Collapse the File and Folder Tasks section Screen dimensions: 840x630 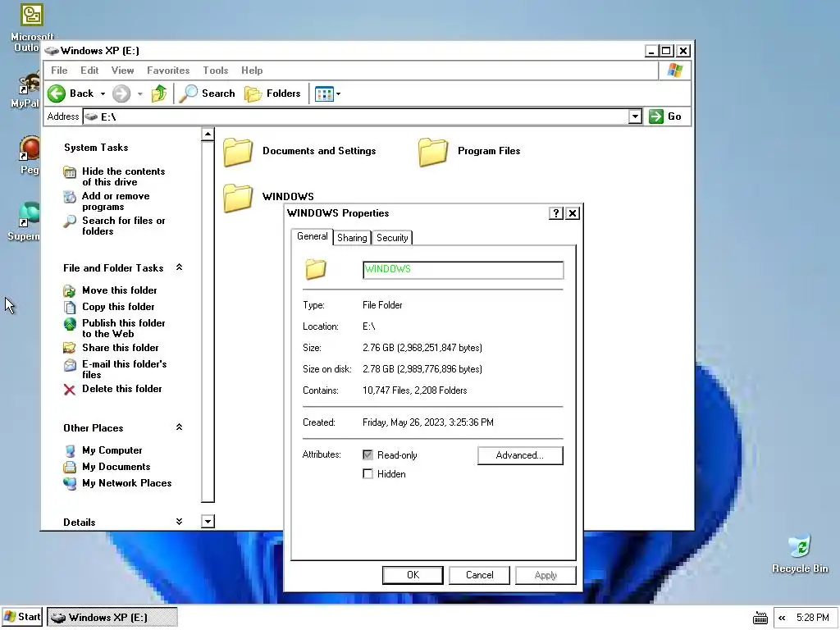point(180,267)
